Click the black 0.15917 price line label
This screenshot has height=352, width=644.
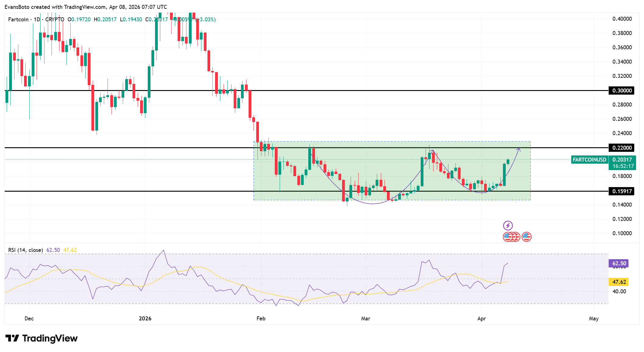point(621,191)
